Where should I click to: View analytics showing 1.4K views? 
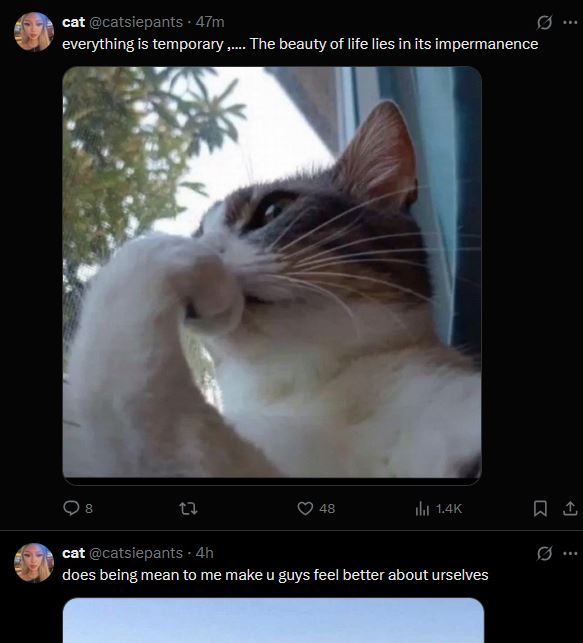click(x=439, y=509)
